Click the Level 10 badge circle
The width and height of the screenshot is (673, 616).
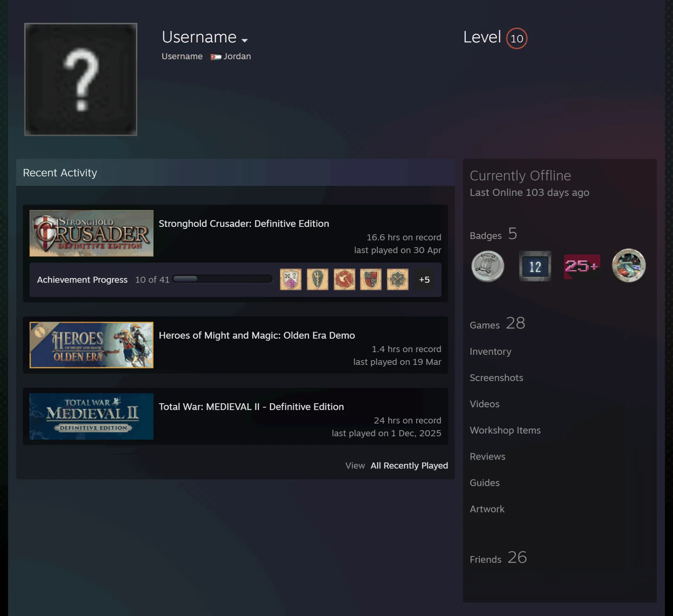click(x=517, y=38)
